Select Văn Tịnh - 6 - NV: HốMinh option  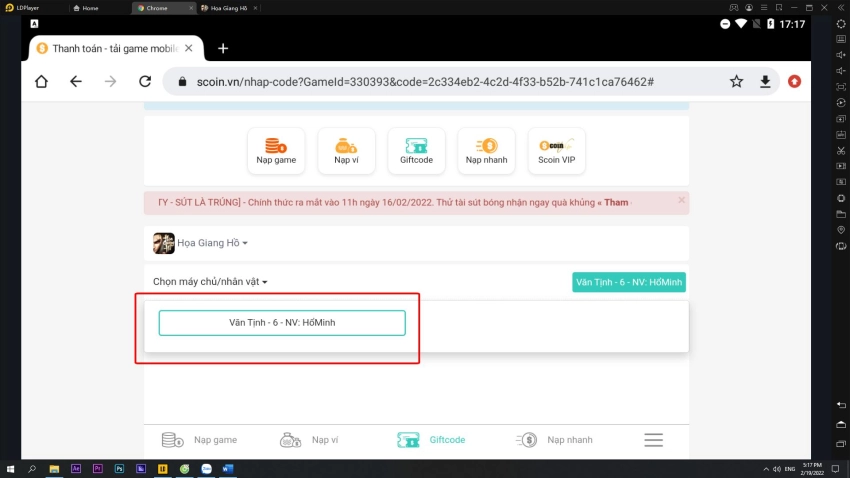[x=282, y=323]
